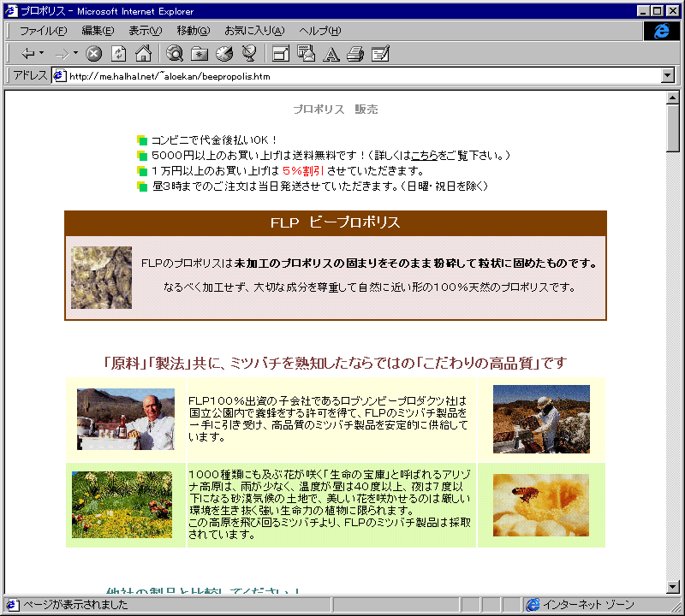Click the Forward arrow toolbar button
The width and height of the screenshot is (685, 616).
click(x=63, y=54)
